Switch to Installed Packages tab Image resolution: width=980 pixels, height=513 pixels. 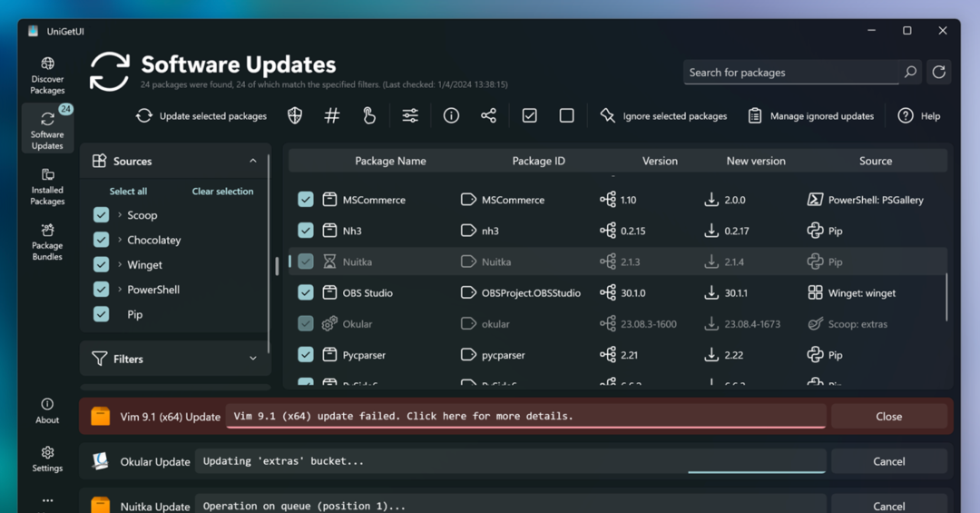[47, 186]
